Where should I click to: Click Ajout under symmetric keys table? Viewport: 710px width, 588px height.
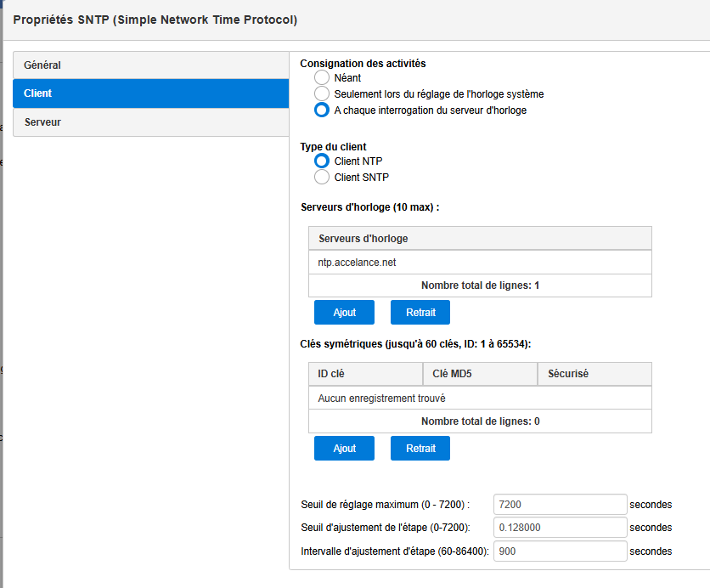click(344, 448)
